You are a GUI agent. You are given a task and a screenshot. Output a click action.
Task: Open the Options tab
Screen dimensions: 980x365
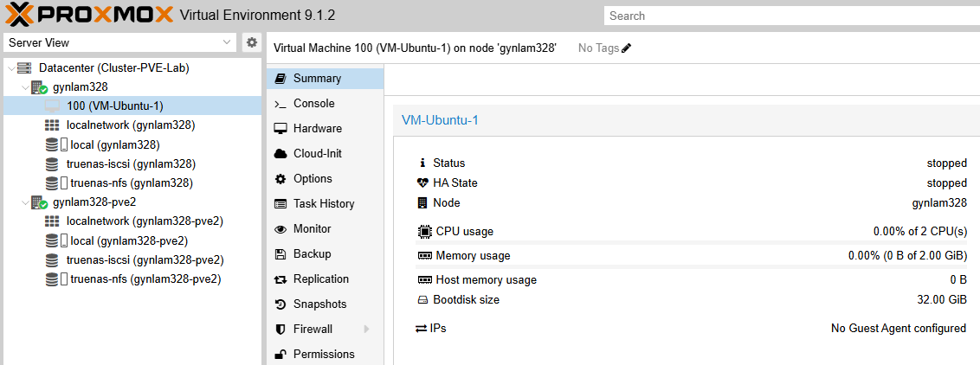point(325,179)
